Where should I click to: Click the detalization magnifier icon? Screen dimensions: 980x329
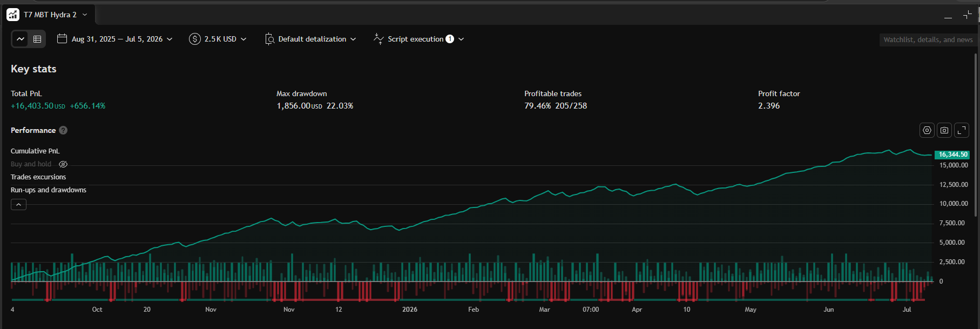269,39
